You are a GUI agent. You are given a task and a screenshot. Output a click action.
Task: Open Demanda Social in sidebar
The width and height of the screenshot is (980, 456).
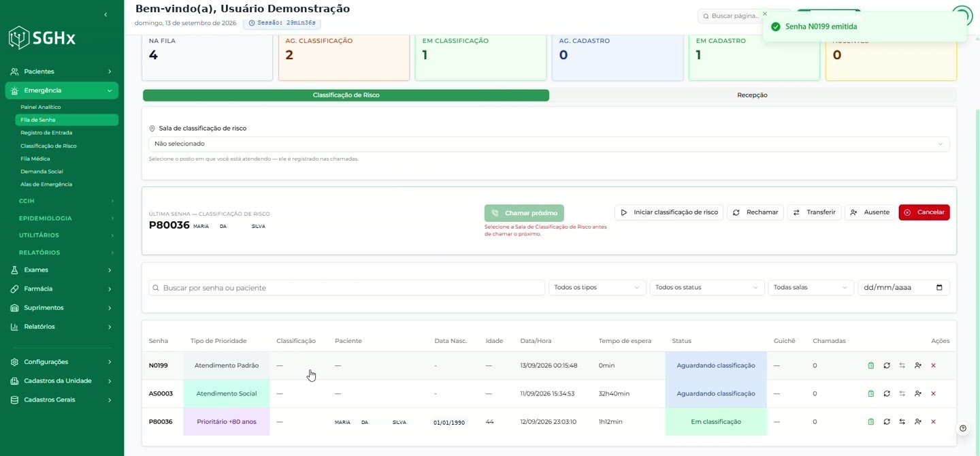(x=67, y=172)
